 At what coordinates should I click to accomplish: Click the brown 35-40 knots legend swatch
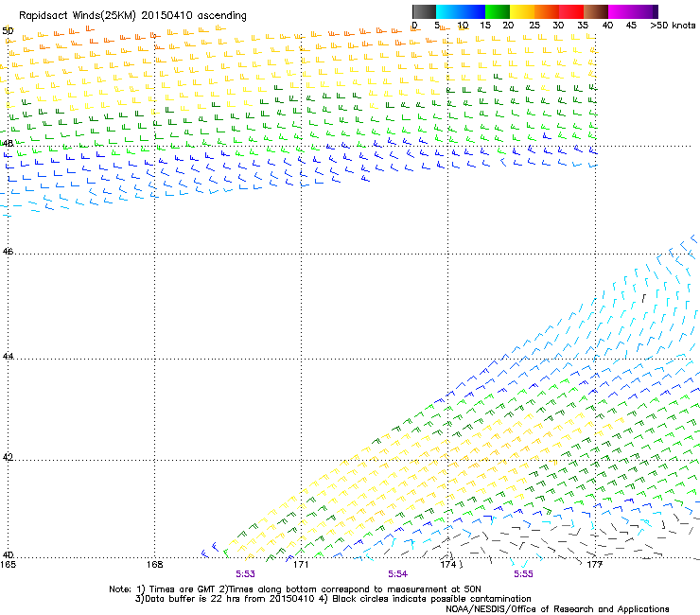click(596, 11)
